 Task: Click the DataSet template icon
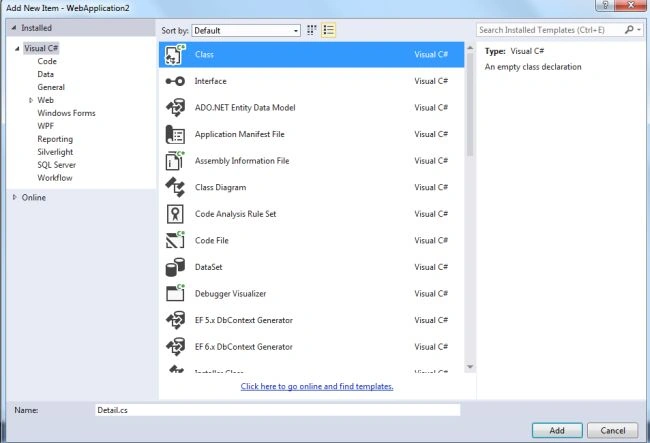click(x=175, y=267)
